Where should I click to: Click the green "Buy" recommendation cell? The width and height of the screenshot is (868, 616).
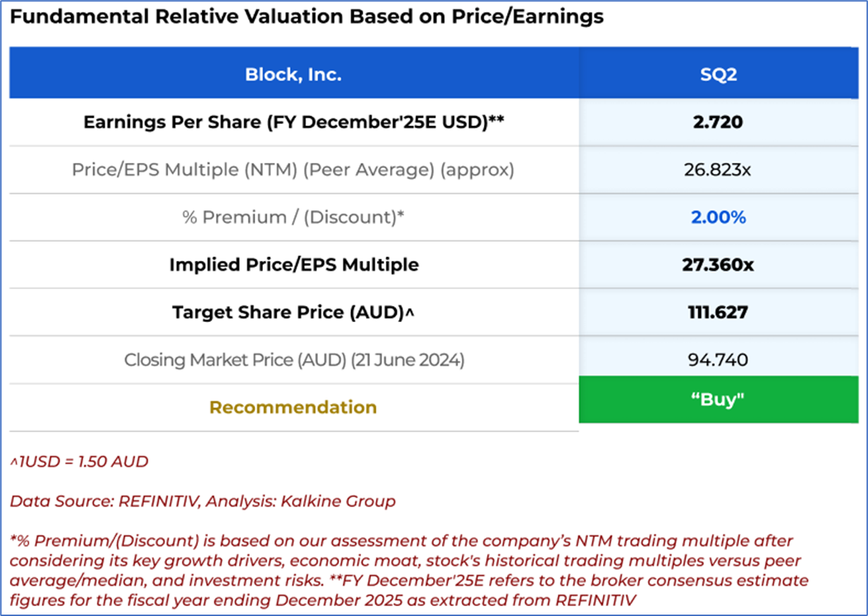click(717, 400)
